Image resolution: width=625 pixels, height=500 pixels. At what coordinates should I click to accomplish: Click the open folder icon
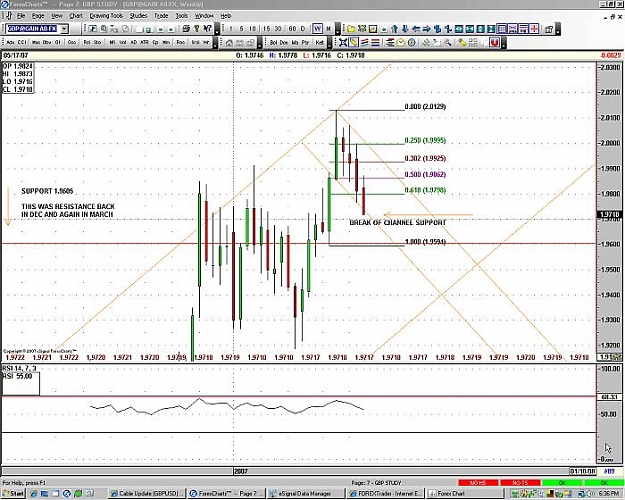pyautogui.click(x=351, y=29)
